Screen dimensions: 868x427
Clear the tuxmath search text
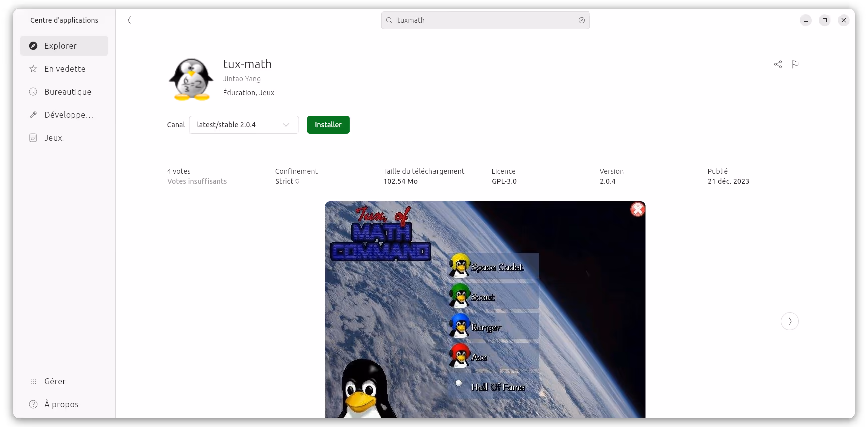click(x=582, y=20)
